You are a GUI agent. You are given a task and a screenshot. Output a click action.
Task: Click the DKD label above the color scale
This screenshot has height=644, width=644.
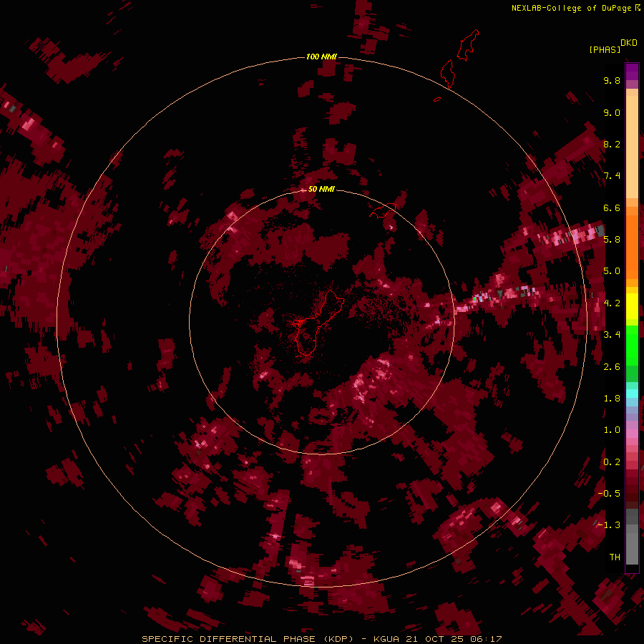(x=628, y=42)
